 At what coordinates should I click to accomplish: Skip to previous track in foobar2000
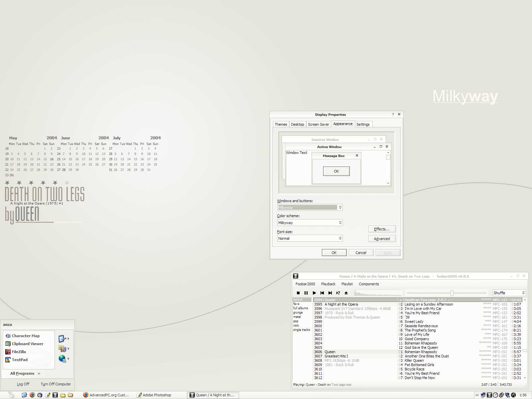(322, 293)
